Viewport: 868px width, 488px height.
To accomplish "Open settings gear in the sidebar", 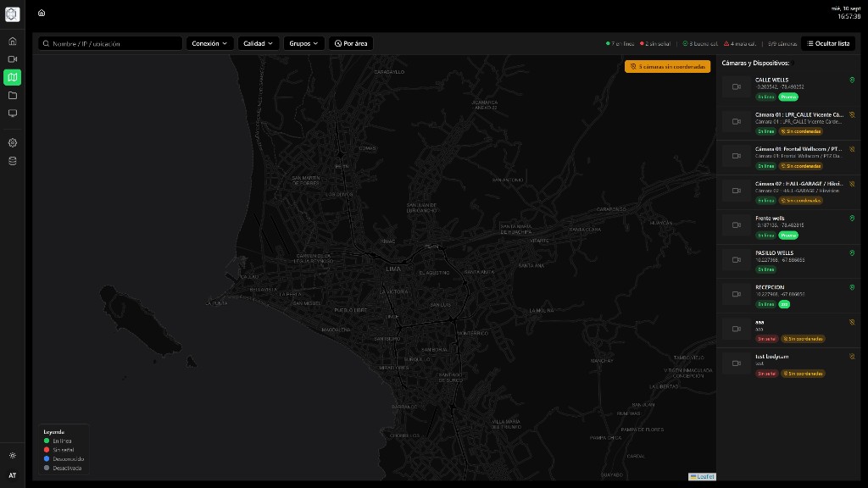I will (x=12, y=142).
